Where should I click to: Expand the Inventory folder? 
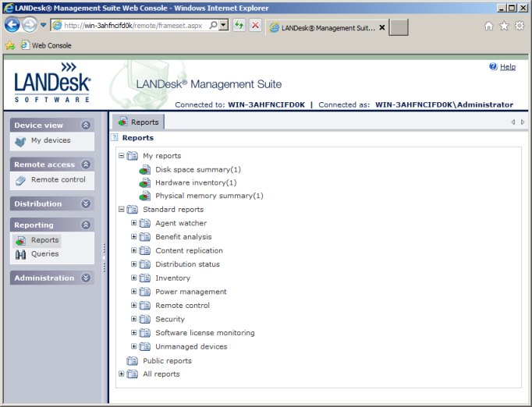(x=133, y=278)
